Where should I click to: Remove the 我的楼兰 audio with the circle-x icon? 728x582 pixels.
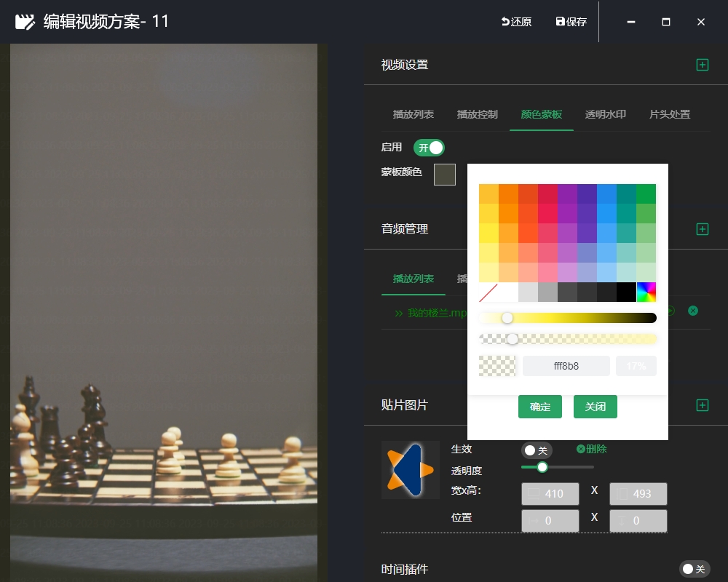coord(693,311)
